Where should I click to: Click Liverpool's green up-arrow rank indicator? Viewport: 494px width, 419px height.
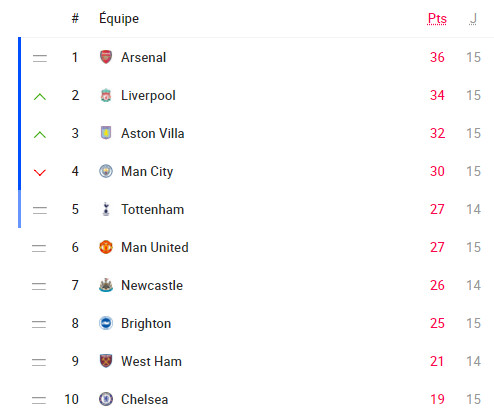(40, 97)
